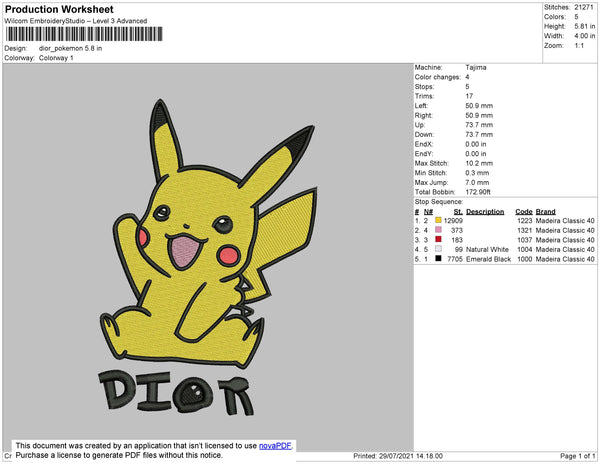Click the Min Stitch value '0.3 mm'
The image size is (600, 464).
pyautogui.click(x=477, y=173)
